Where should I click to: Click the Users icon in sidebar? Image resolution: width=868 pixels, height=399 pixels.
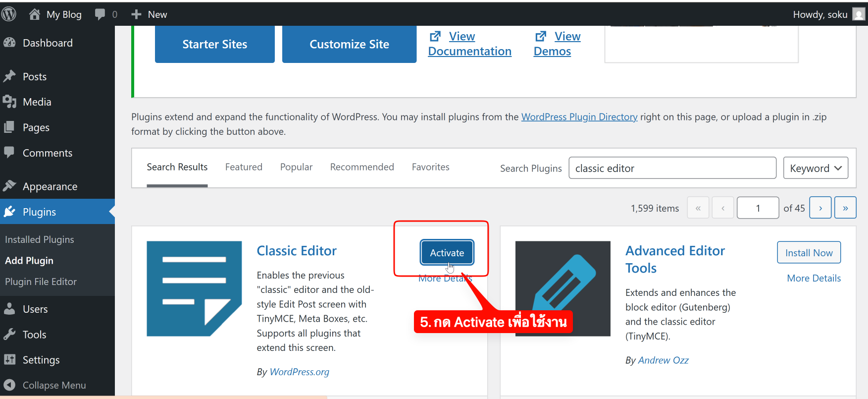[x=9, y=309]
